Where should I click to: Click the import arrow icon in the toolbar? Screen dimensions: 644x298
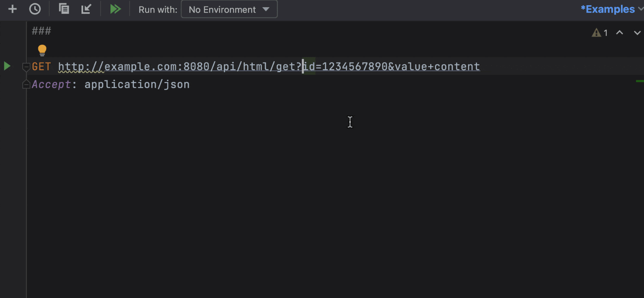pos(86,9)
